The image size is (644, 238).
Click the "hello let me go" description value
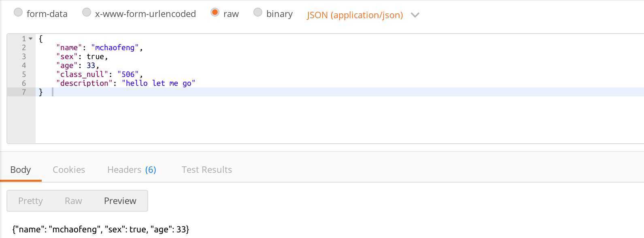159,83
